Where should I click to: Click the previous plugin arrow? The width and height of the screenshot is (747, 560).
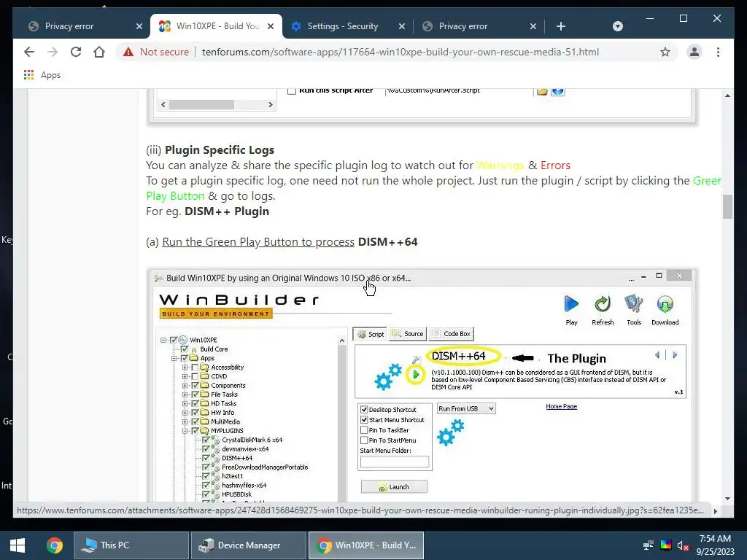click(657, 355)
